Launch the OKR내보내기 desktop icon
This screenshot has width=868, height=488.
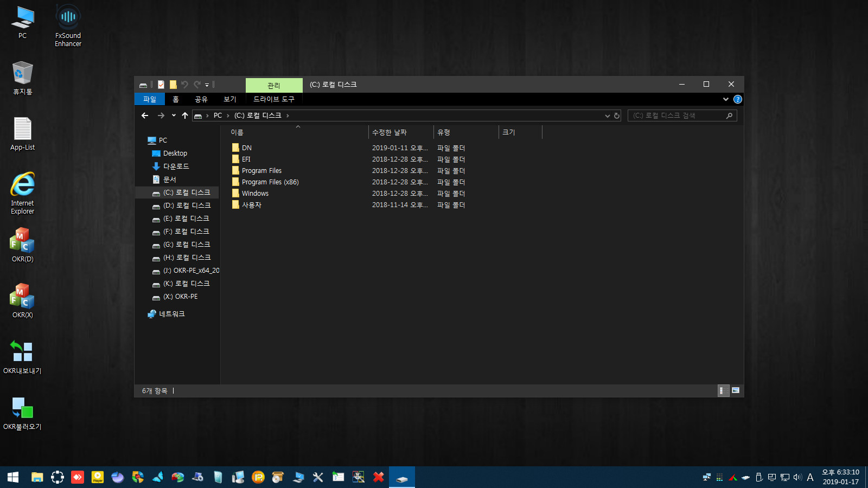point(22,357)
